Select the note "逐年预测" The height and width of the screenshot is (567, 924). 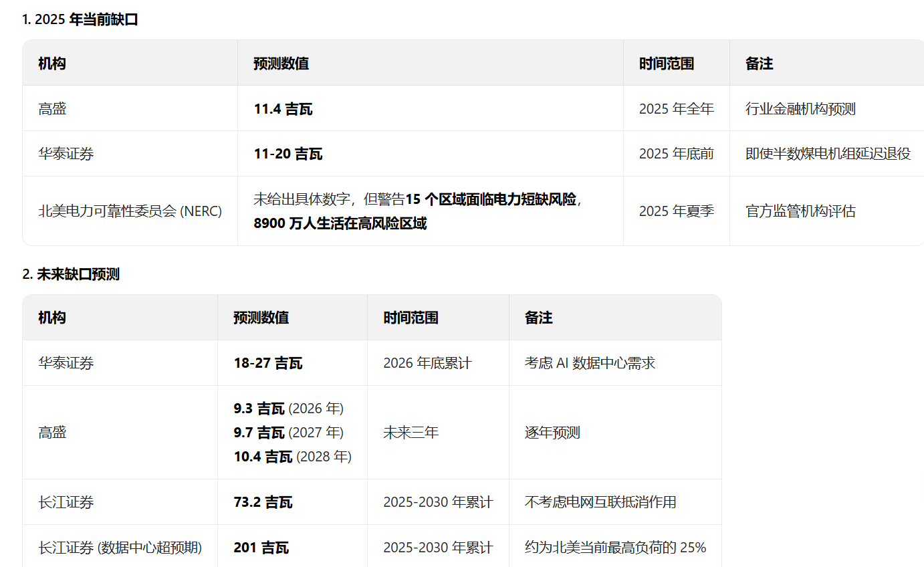tap(552, 433)
